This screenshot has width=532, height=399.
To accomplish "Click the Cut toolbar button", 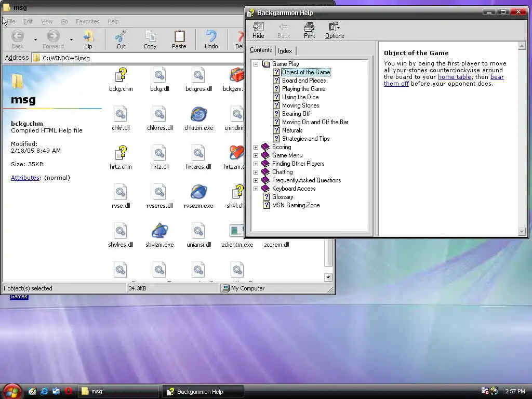I will pyautogui.click(x=121, y=39).
